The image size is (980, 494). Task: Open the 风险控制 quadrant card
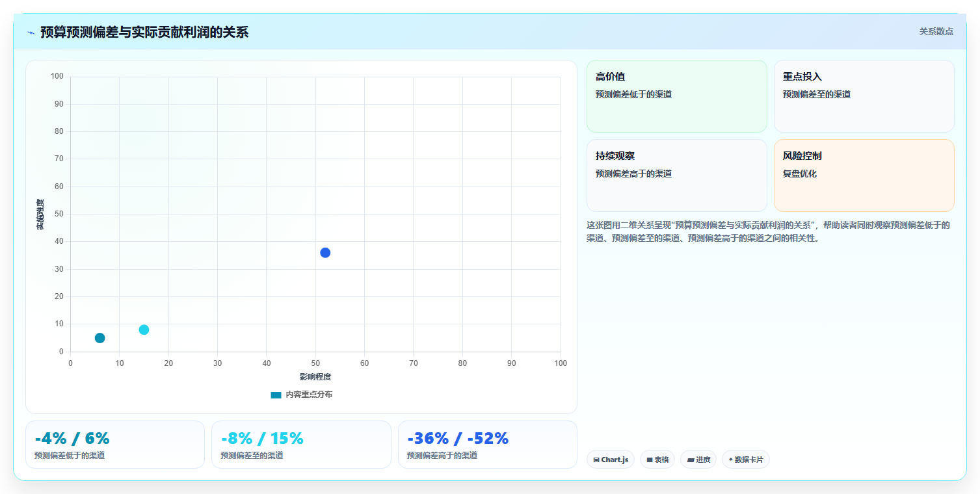[x=864, y=175]
